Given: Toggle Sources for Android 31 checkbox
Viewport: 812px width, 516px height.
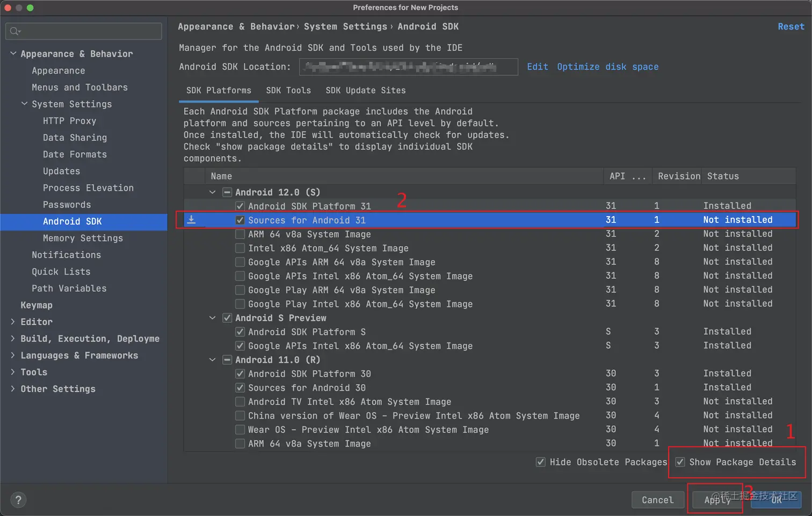Looking at the screenshot, I should pos(240,220).
